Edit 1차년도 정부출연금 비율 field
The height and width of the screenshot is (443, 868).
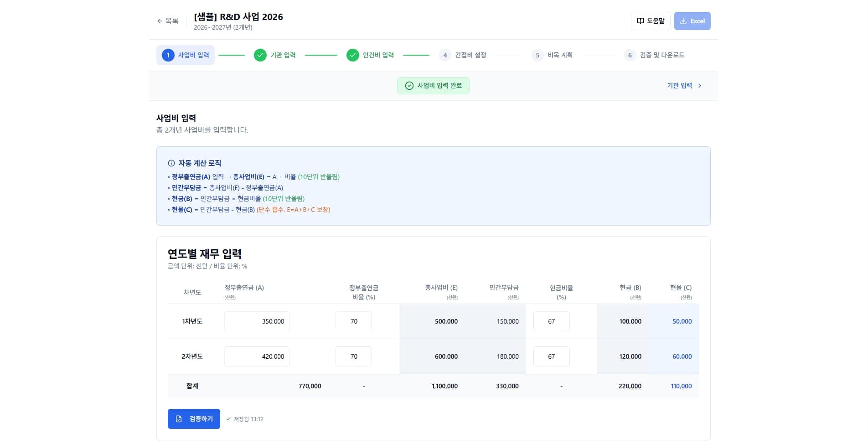pos(354,321)
